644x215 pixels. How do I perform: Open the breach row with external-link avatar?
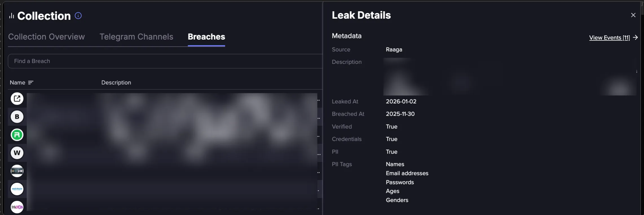(17, 98)
